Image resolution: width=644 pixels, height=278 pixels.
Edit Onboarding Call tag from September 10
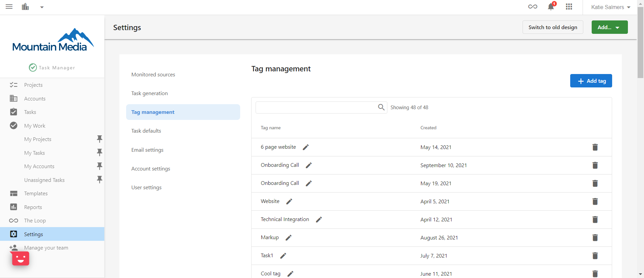(x=309, y=165)
